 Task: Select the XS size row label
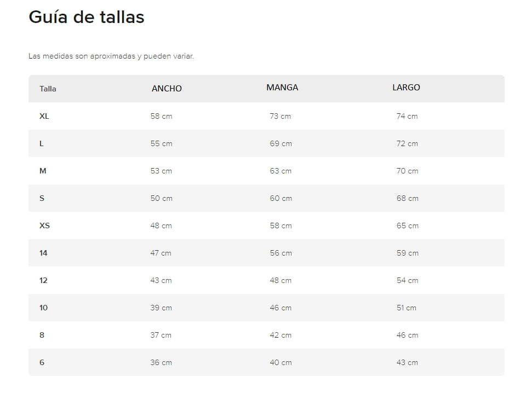[x=44, y=226]
